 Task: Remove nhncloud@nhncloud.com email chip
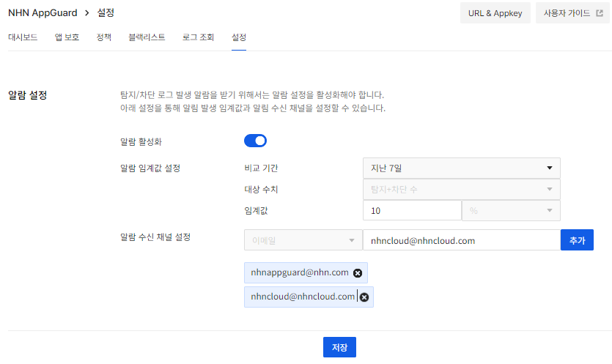point(364,297)
